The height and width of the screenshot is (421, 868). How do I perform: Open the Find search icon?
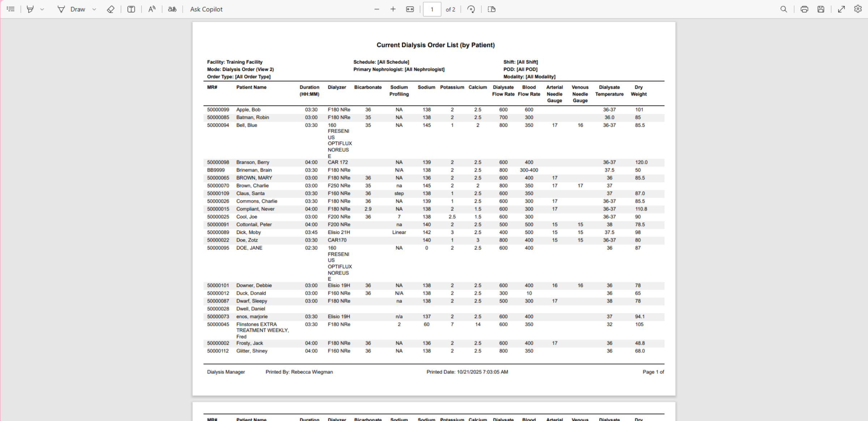click(x=784, y=9)
